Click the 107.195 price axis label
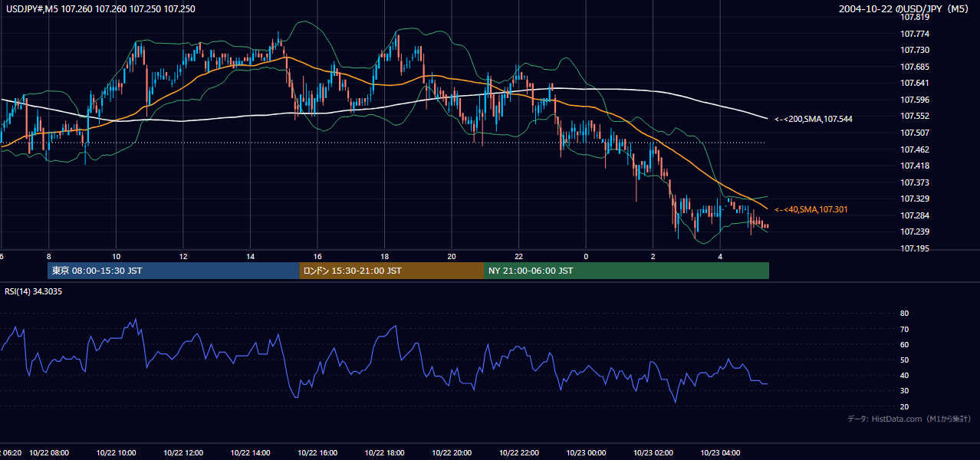 pos(915,248)
